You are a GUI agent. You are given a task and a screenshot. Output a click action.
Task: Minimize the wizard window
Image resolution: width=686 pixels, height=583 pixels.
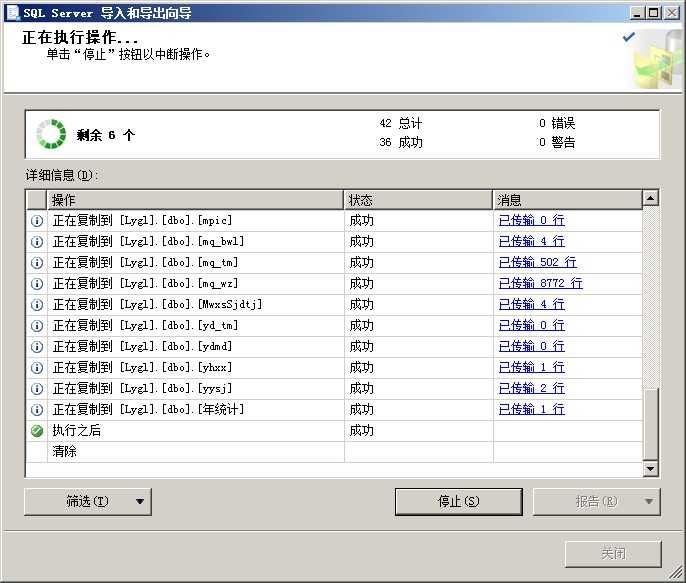(x=637, y=13)
